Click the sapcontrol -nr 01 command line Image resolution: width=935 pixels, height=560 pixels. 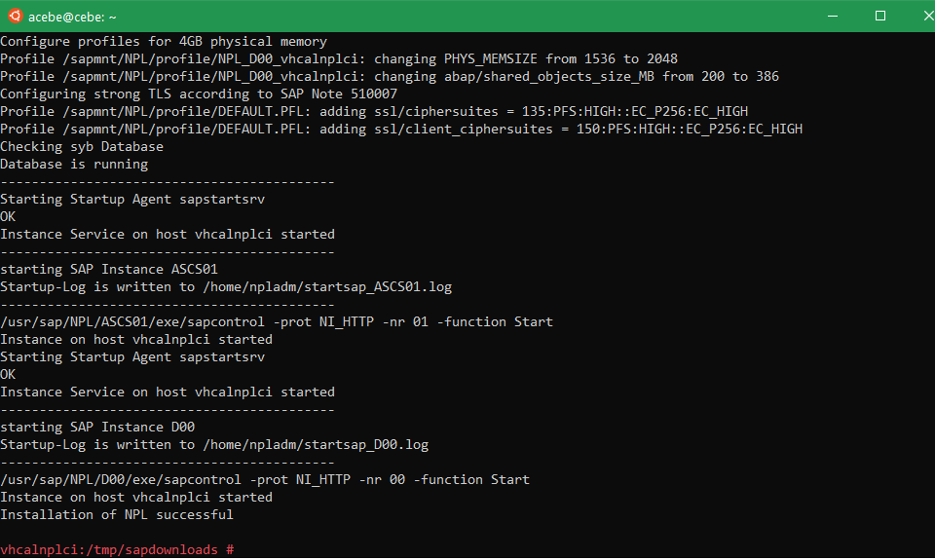pyautogui.click(x=277, y=321)
